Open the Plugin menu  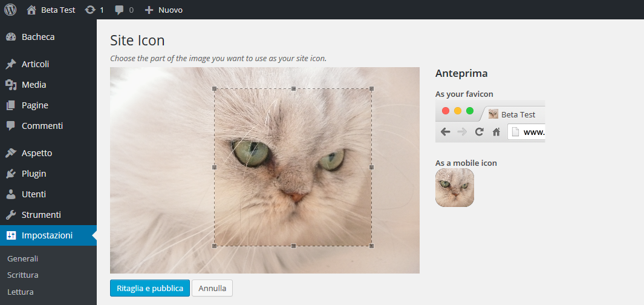(x=34, y=174)
